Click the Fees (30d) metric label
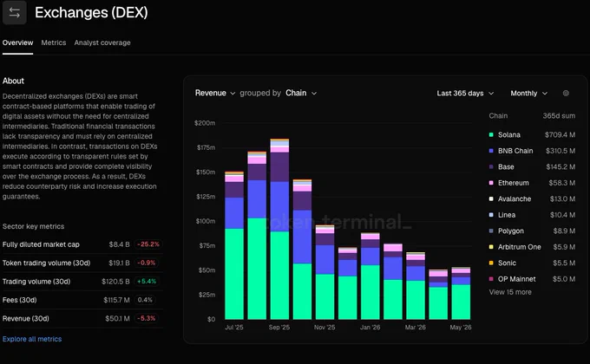 pyautogui.click(x=20, y=300)
